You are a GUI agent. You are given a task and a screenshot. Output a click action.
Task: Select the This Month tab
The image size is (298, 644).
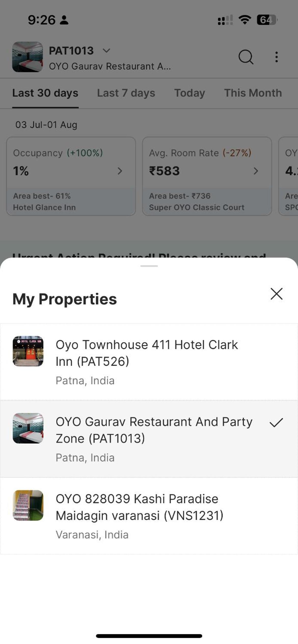coord(253,93)
